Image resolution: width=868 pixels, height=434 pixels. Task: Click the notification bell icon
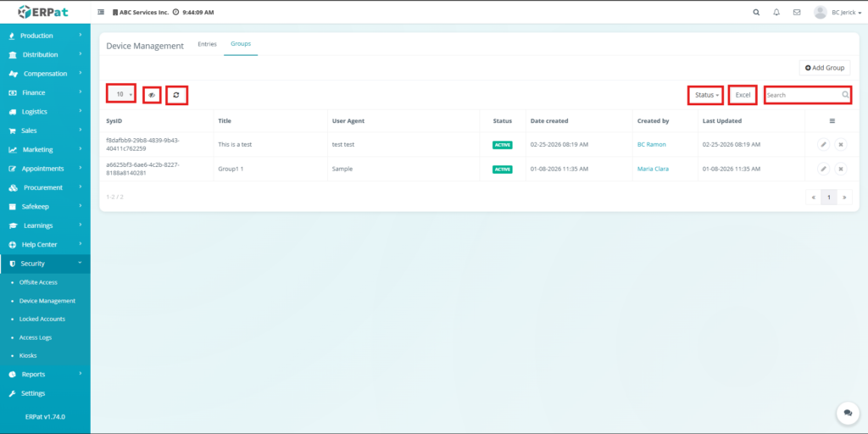pyautogui.click(x=776, y=13)
